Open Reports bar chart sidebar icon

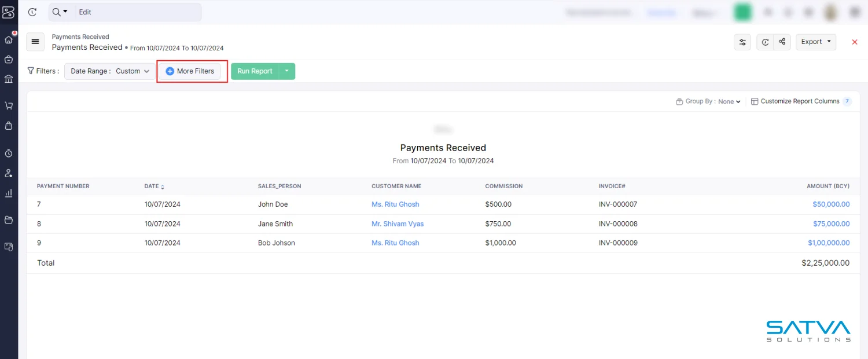click(9, 193)
